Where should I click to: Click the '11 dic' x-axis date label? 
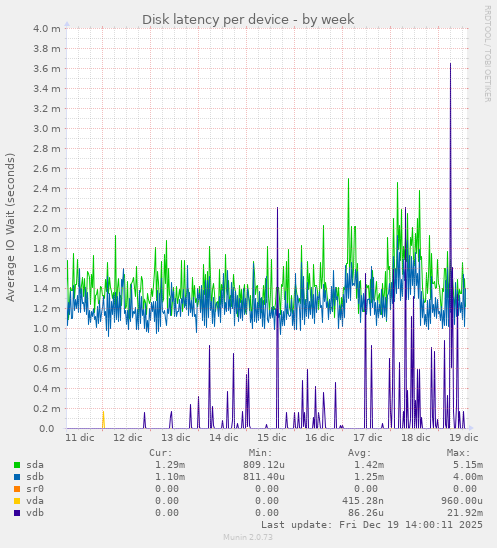coord(80,438)
